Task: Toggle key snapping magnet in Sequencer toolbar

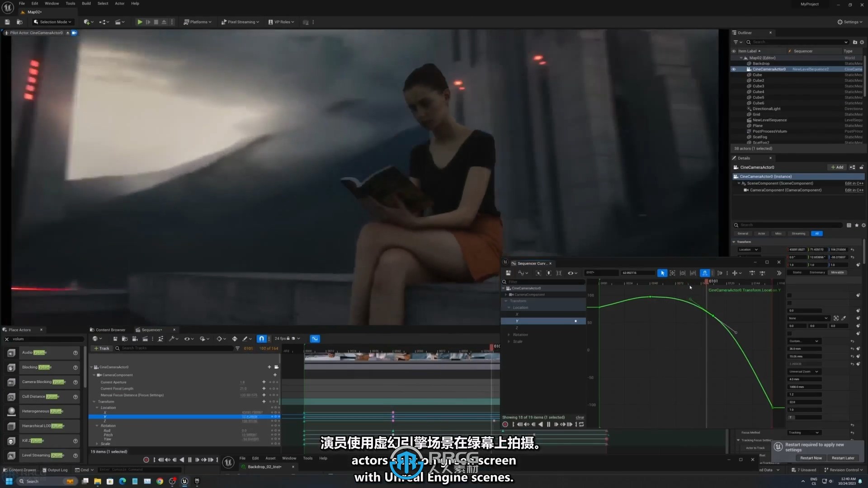Action: click(x=262, y=338)
